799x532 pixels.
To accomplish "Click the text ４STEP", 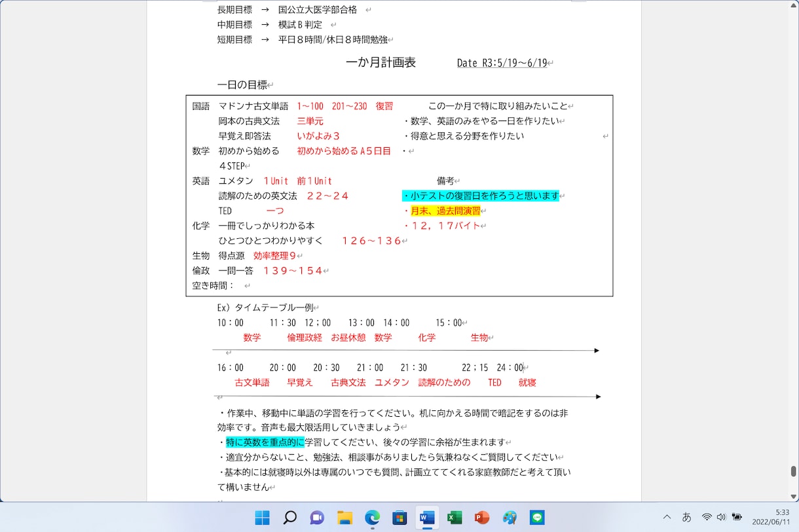I will [x=231, y=166].
